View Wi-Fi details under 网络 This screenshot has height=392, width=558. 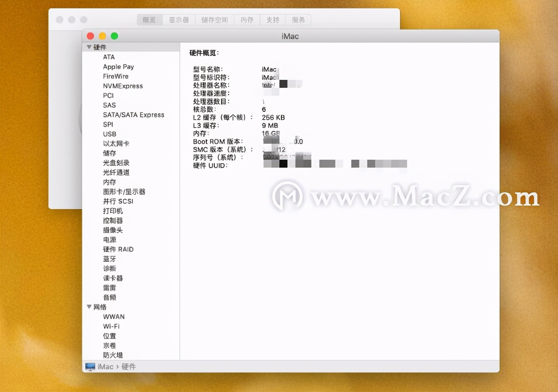tap(111, 326)
